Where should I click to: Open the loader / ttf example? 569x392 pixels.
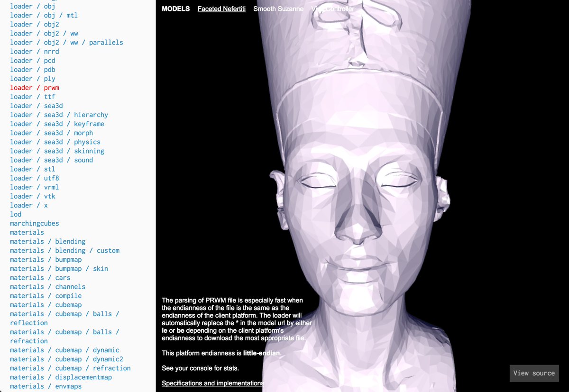point(33,97)
